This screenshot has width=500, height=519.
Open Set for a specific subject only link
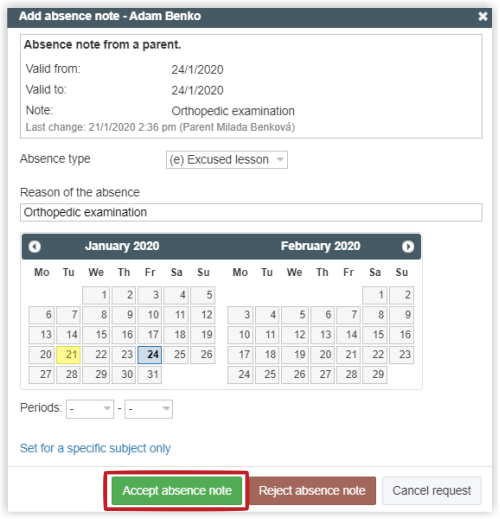[x=95, y=448]
